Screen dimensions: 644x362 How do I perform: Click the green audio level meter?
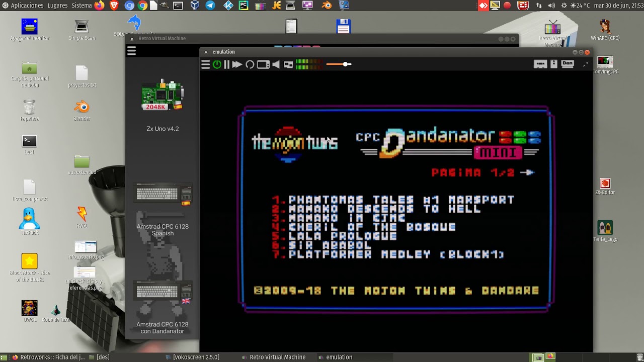tap(308, 64)
